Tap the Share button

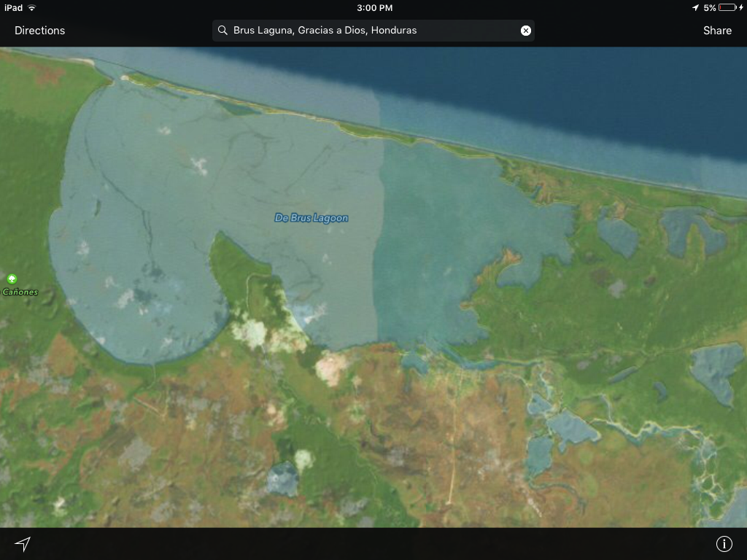[x=717, y=31]
